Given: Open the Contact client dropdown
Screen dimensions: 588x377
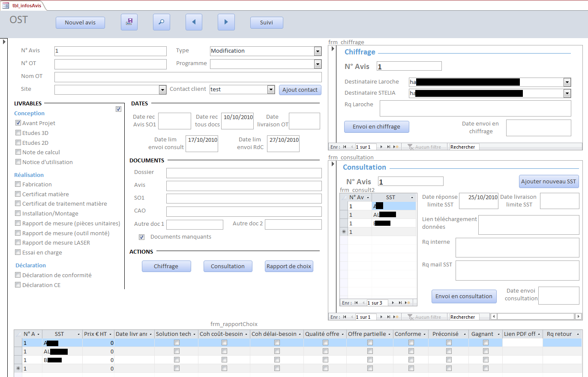Looking at the screenshot, I should [271, 90].
